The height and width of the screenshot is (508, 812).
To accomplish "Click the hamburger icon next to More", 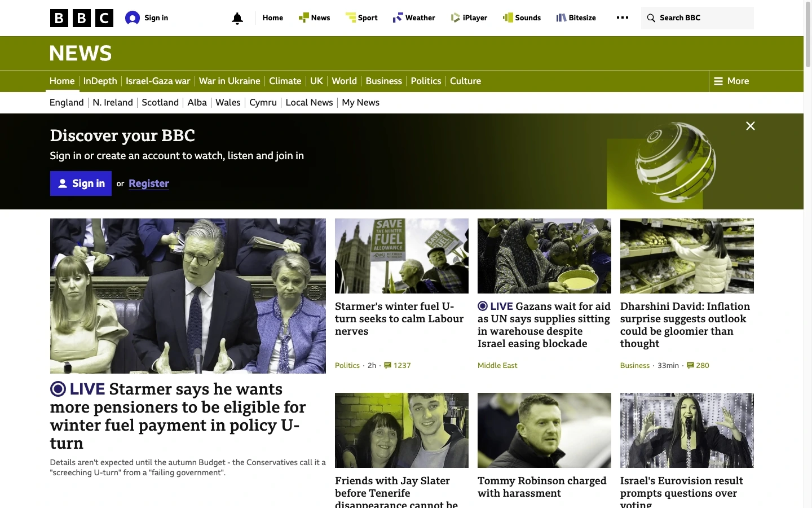I will [718, 81].
